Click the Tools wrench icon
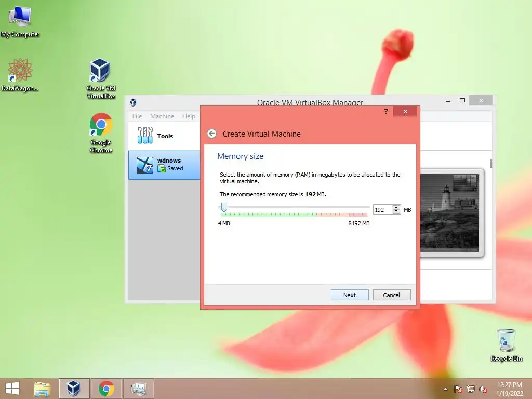Viewport: 532px width, 399px height. pos(145,136)
